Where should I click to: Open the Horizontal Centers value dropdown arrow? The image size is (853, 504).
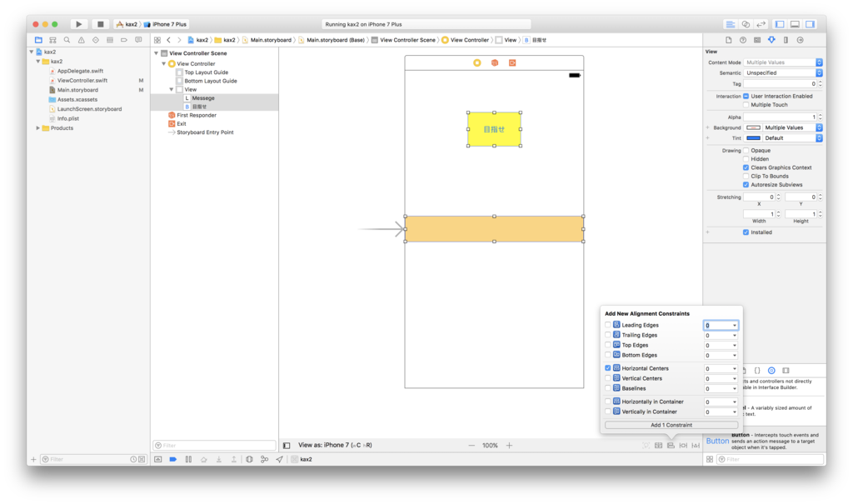[735, 369]
